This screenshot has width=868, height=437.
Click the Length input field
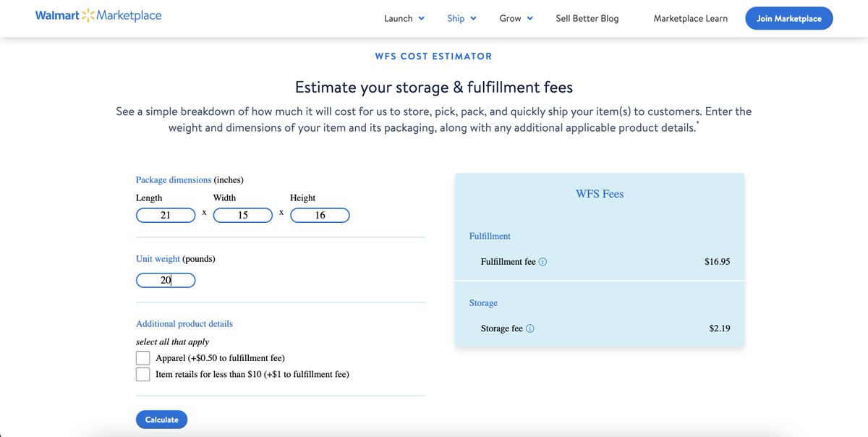pyautogui.click(x=166, y=214)
